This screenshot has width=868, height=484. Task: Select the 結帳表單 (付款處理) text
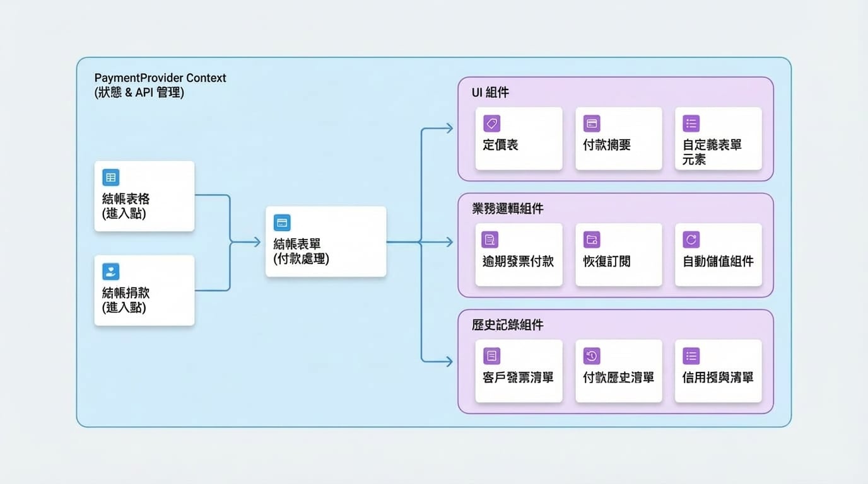(x=302, y=251)
